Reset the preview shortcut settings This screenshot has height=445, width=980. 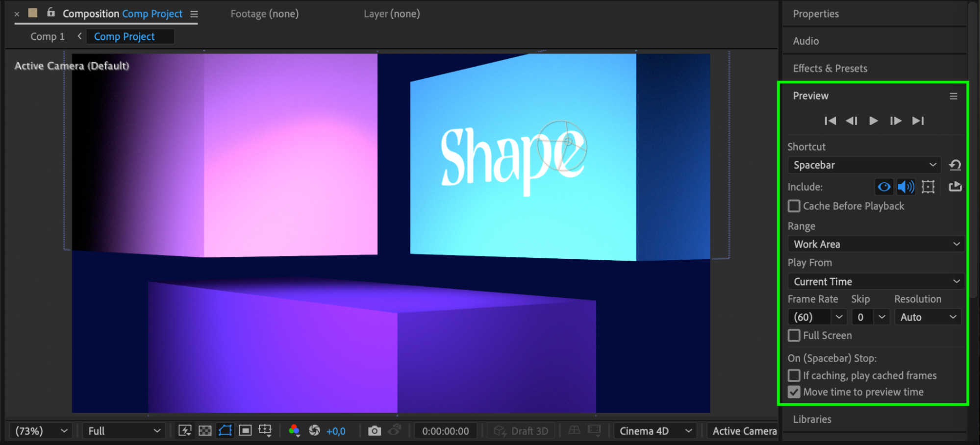[x=955, y=165]
